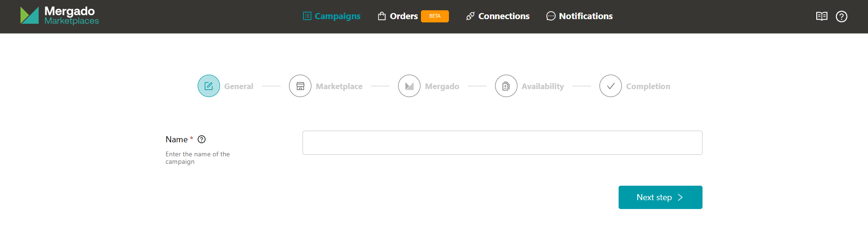The height and width of the screenshot is (230, 868).
Task: Open the documentation book icon
Action: pos(821,16)
